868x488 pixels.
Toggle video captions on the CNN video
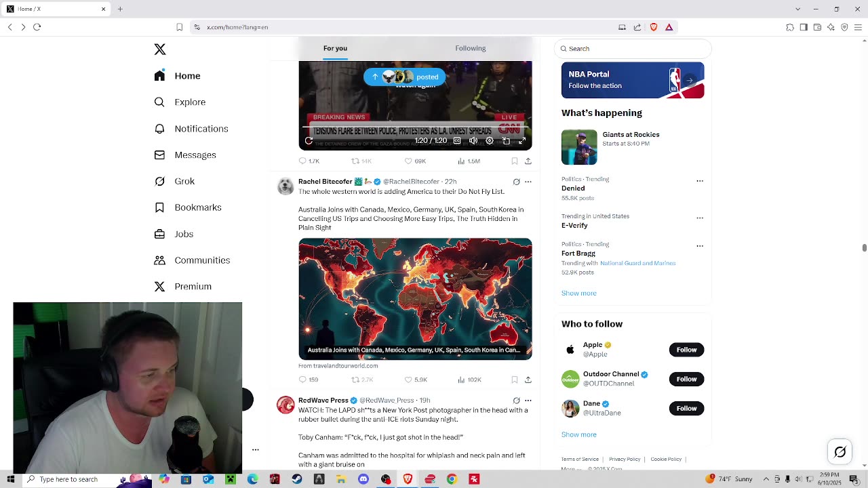pyautogui.click(x=457, y=140)
